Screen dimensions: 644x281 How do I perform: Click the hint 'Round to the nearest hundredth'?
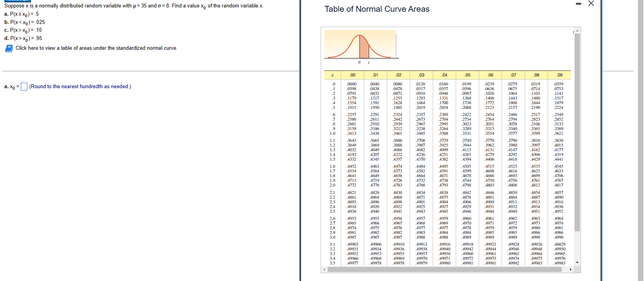point(66,87)
